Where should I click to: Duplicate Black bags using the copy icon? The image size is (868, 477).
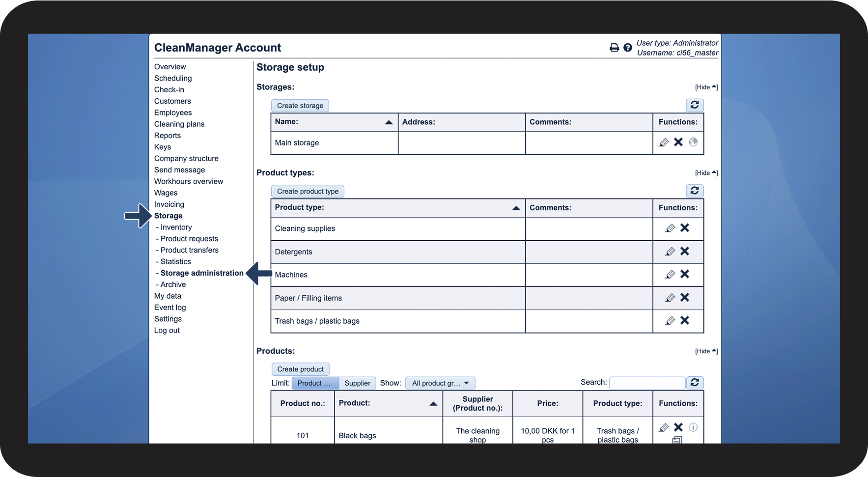[x=677, y=441]
